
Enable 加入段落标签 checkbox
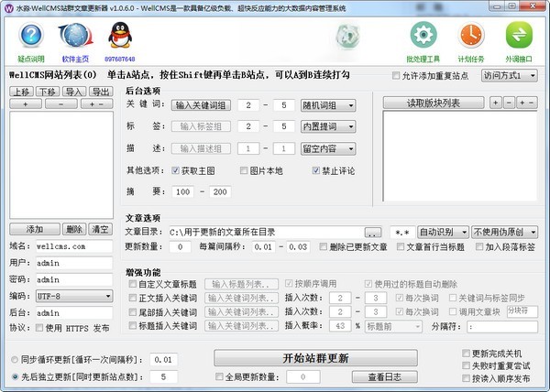pyautogui.click(x=479, y=246)
